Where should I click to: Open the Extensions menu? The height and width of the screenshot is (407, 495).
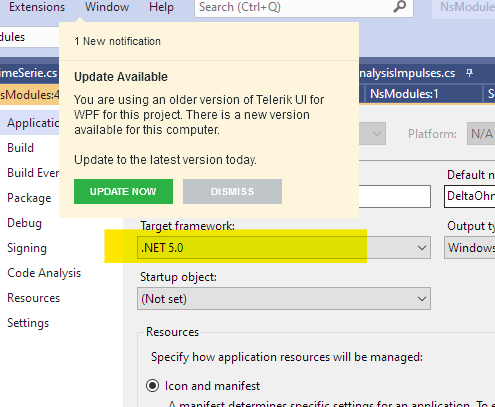pos(37,7)
